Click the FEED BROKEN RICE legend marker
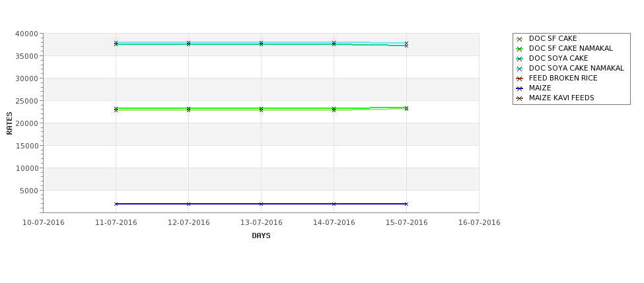644x283 pixels. 520,79
